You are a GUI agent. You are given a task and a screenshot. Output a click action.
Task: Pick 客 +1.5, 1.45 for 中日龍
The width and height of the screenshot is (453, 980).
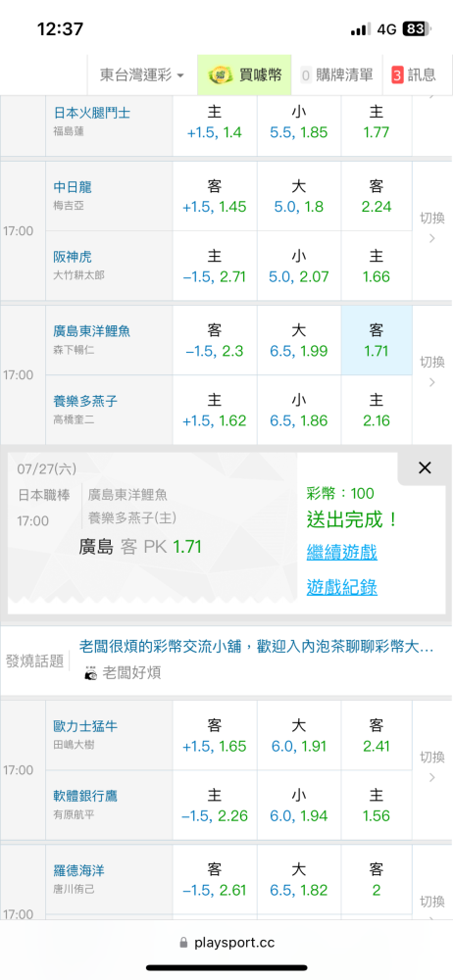coord(215,196)
